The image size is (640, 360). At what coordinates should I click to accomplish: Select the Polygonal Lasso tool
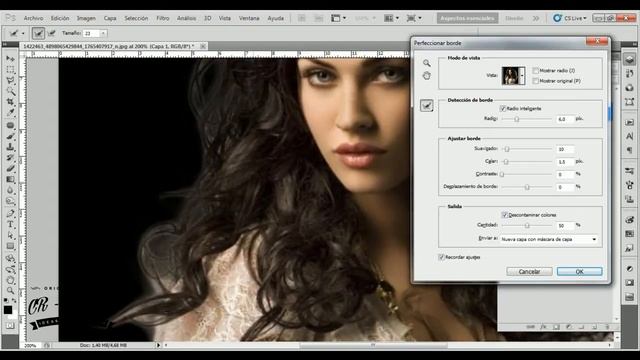pos(10,80)
